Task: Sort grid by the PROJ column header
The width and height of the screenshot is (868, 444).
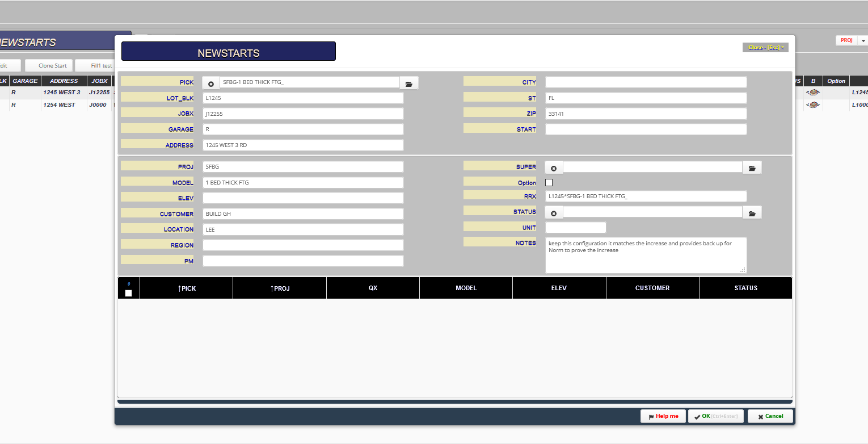Action: 280,288
